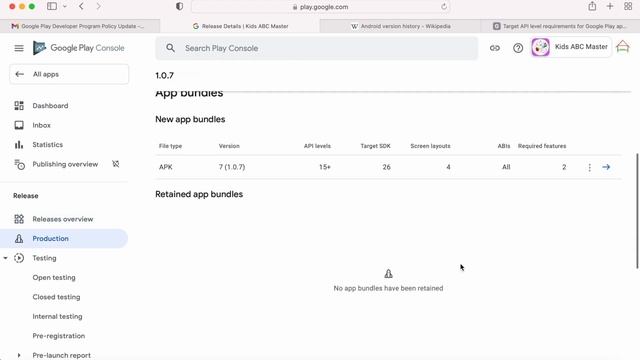Open the help question mark icon
This screenshot has width=640, height=360.
(518, 48)
